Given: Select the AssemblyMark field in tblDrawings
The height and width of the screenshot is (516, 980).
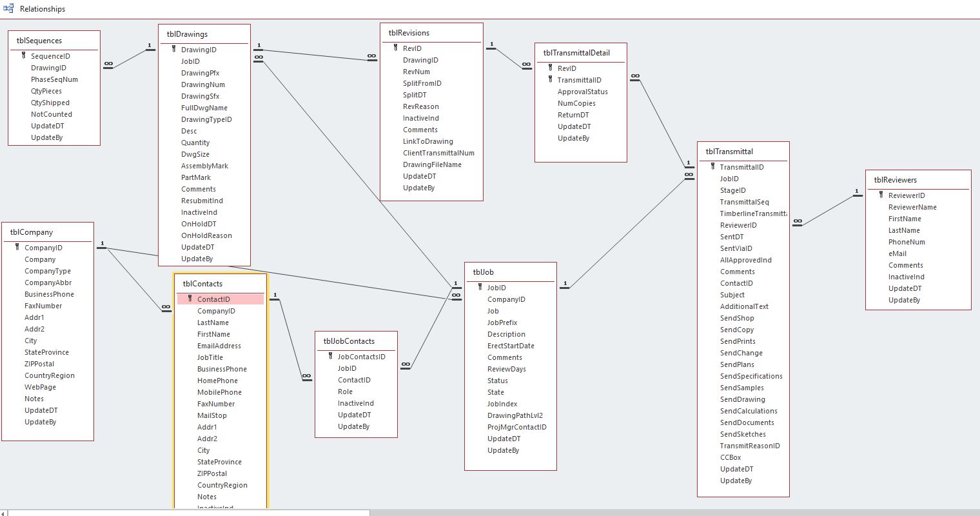Looking at the screenshot, I should coord(205,166).
